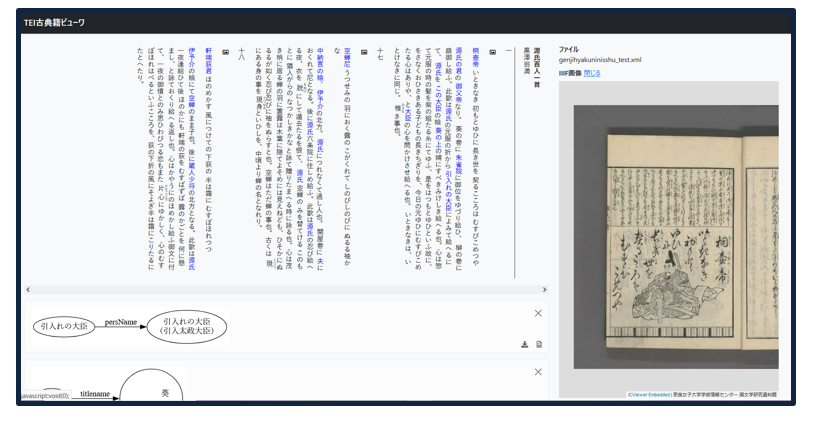Click the section number 十八

pos(242,54)
